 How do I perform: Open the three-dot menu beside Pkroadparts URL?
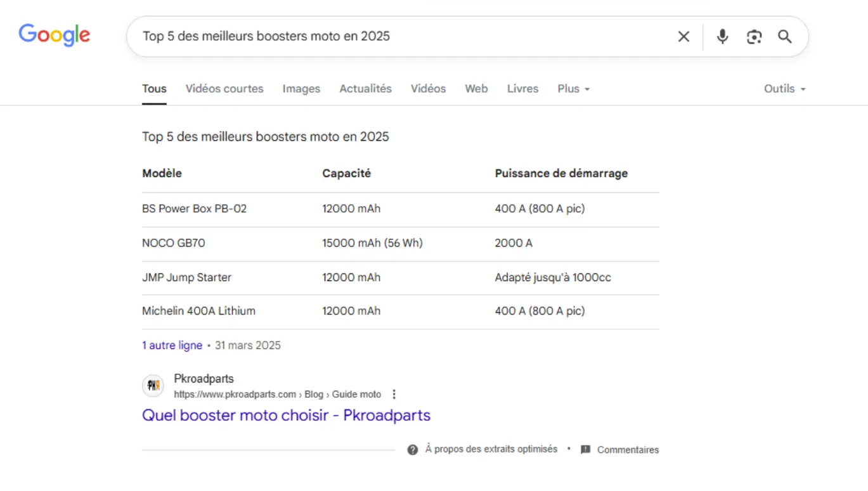[394, 395]
